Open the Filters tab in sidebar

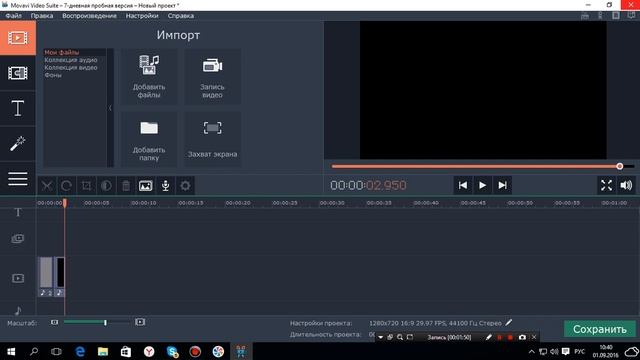coord(18,73)
